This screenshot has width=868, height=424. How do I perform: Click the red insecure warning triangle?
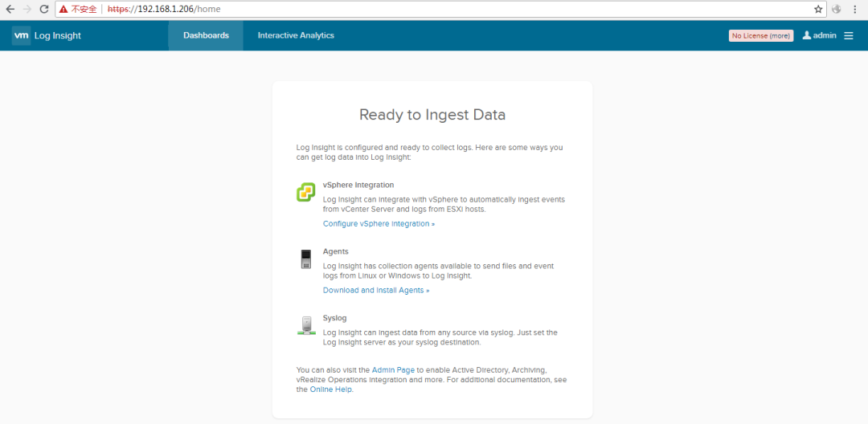point(63,10)
